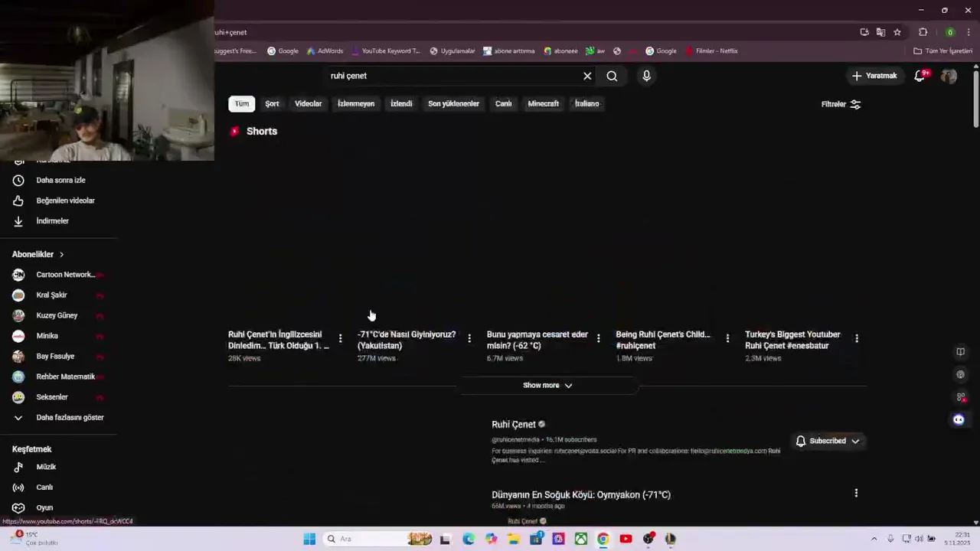
Task: Clear the YouTube search box with X
Action: click(x=587, y=76)
